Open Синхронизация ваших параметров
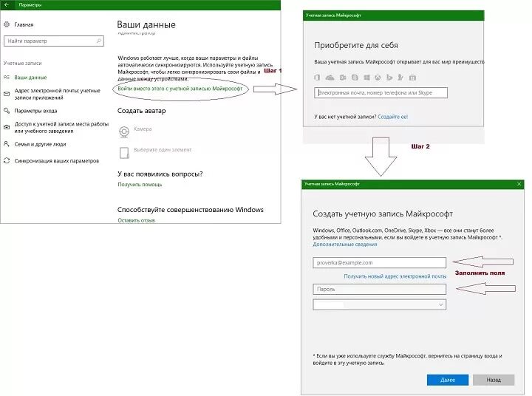Image resolution: width=532 pixels, height=396 pixels. (57, 160)
